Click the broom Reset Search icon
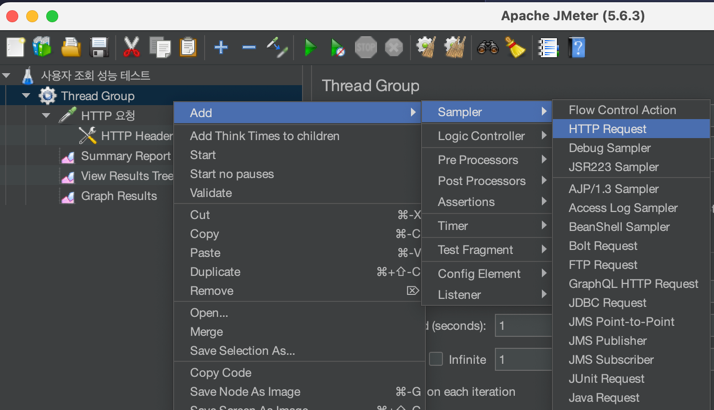 (x=514, y=47)
